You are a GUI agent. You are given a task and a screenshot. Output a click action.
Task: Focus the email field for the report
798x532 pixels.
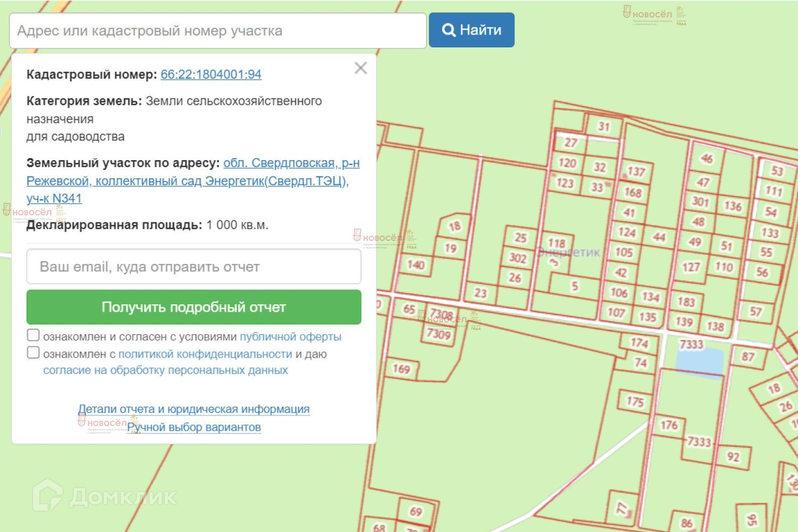pyautogui.click(x=194, y=267)
